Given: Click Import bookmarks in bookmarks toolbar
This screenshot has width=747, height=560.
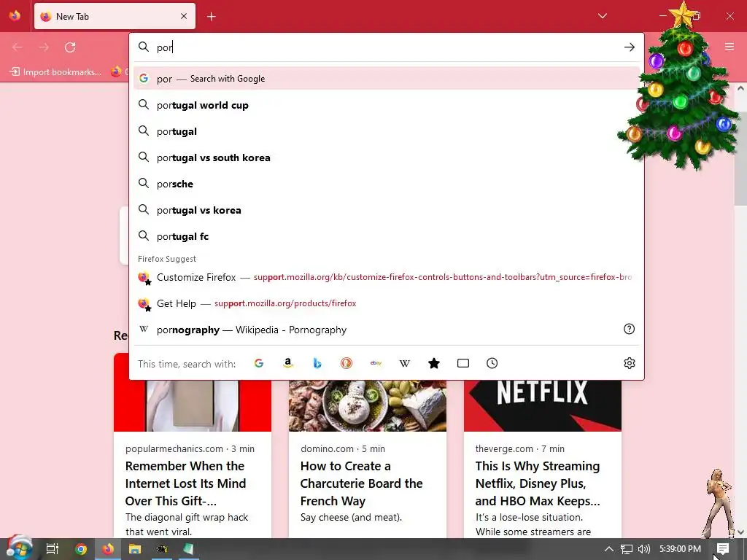Looking at the screenshot, I should pos(55,72).
